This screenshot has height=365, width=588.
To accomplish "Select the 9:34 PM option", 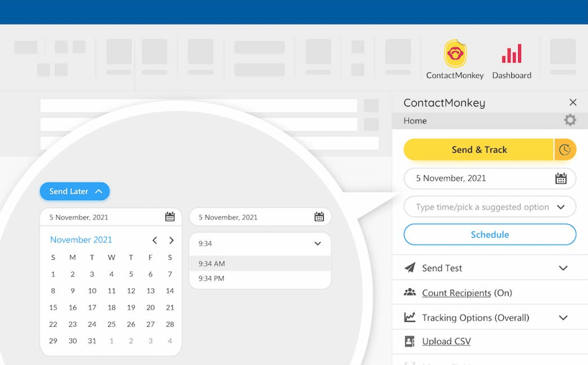I will [260, 278].
